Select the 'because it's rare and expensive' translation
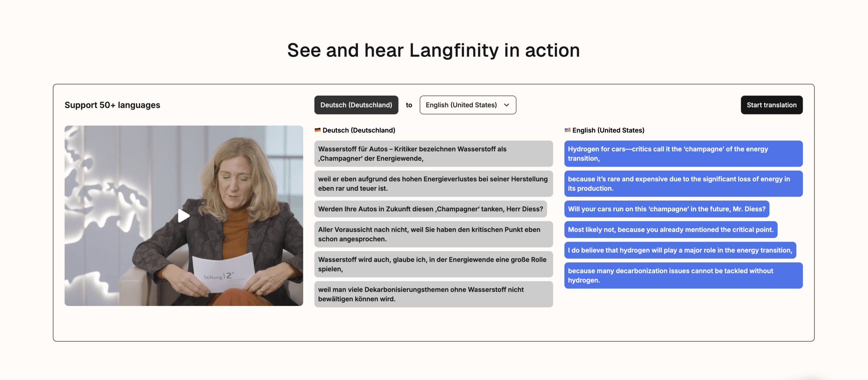 click(683, 184)
